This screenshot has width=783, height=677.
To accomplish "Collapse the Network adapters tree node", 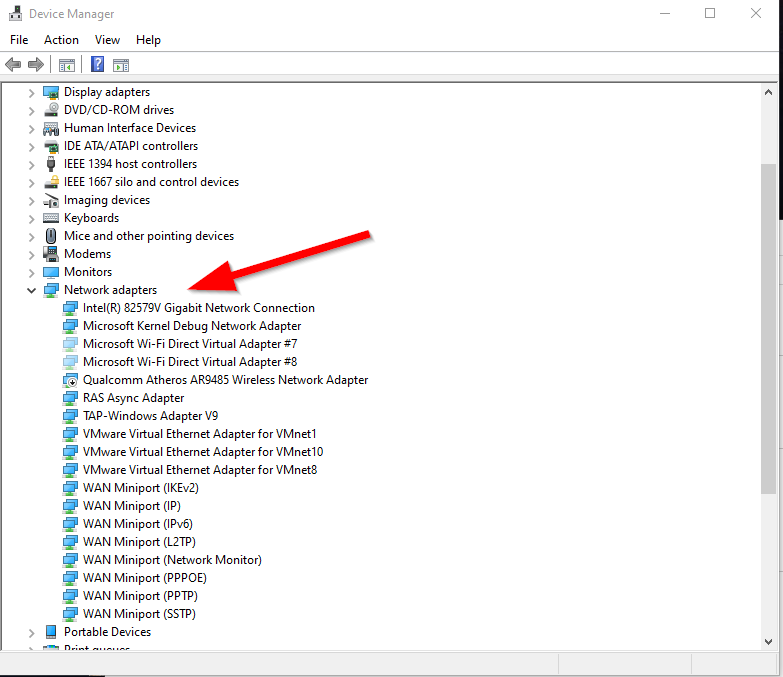I will pos(31,290).
